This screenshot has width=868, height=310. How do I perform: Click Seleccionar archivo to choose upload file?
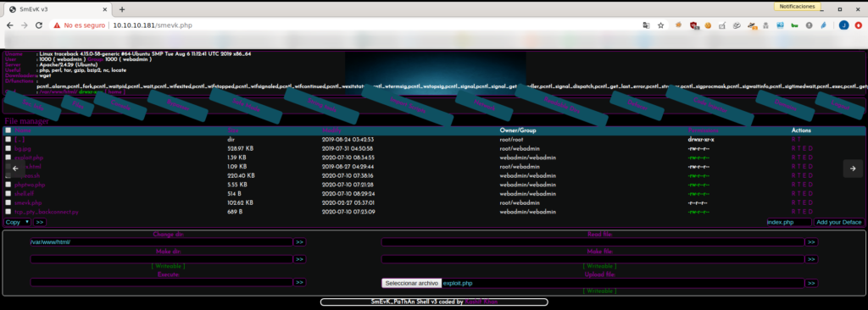(x=411, y=283)
